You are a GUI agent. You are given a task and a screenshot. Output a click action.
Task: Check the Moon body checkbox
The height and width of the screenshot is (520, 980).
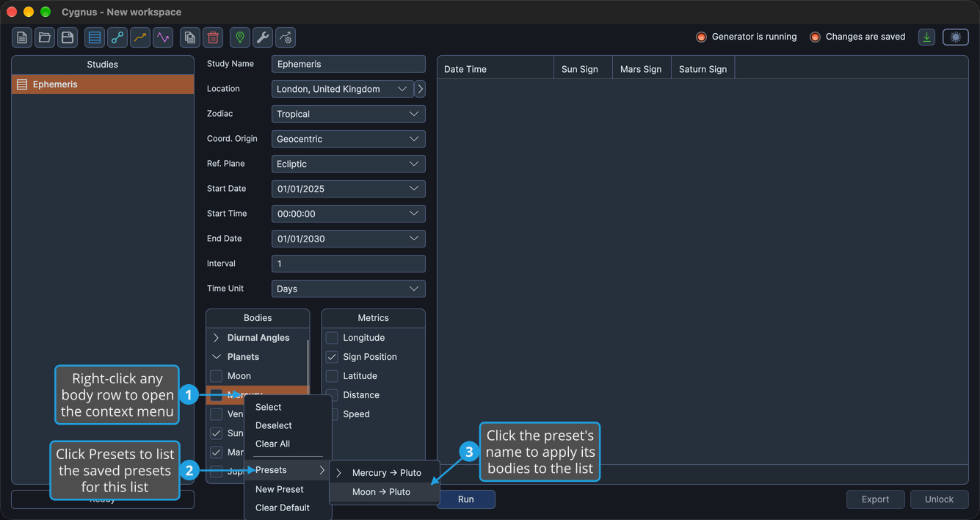pyautogui.click(x=217, y=376)
